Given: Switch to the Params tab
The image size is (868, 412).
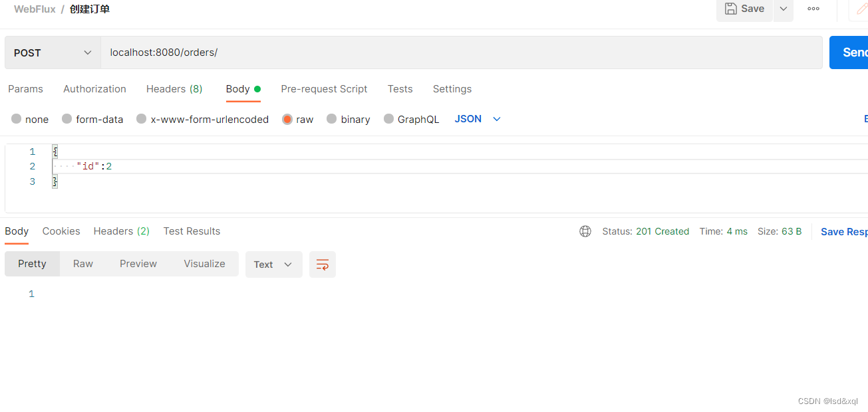Looking at the screenshot, I should point(25,89).
